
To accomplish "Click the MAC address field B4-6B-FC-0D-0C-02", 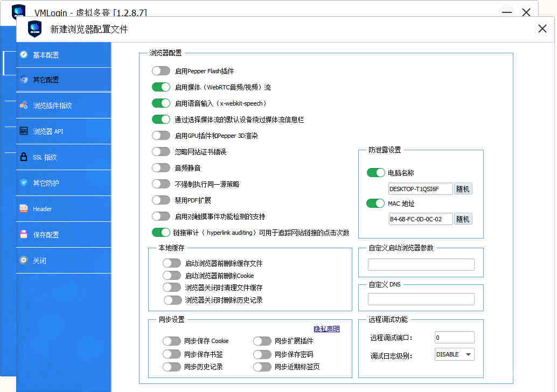I will [x=421, y=219].
